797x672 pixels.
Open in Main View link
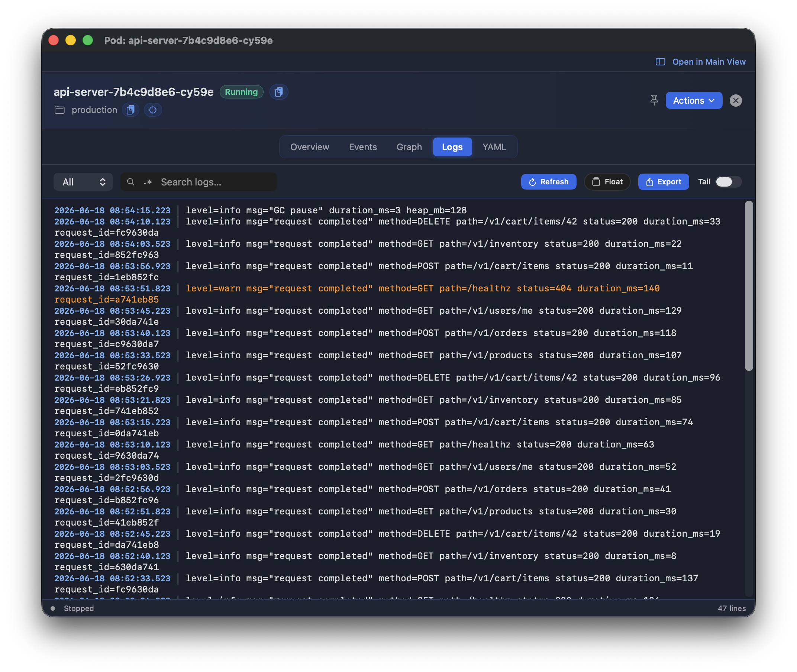click(709, 62)
